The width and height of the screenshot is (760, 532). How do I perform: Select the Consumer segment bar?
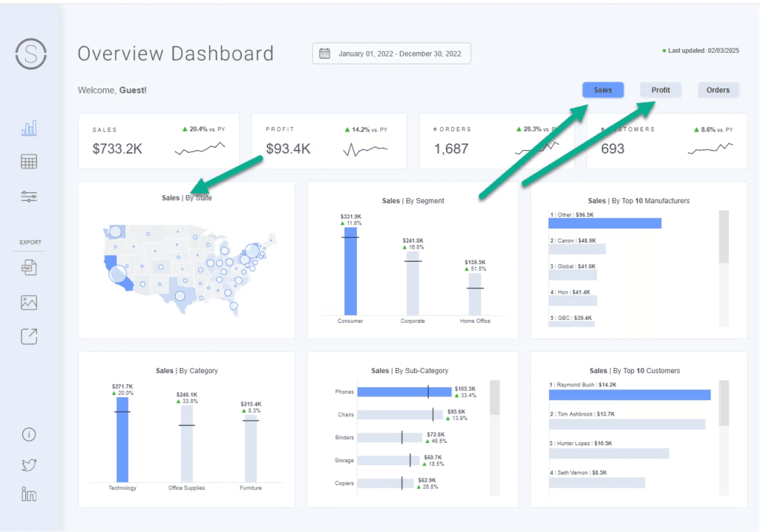point(350,271)
